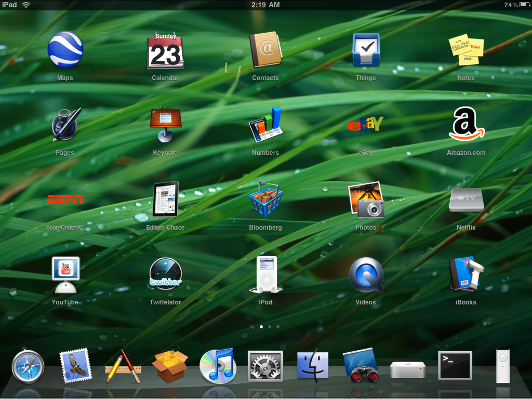Launch the Finder face icon in dock
The image size is (532, 399).
click(x=312, y=366)
